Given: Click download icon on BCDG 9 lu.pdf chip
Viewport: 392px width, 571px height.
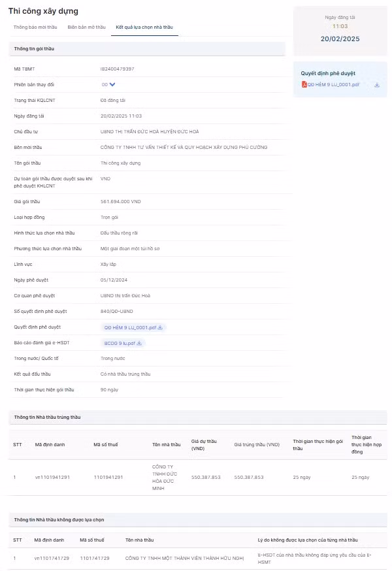Looking at the screenshot, I should pyautogui.click(x=139, y=343).
